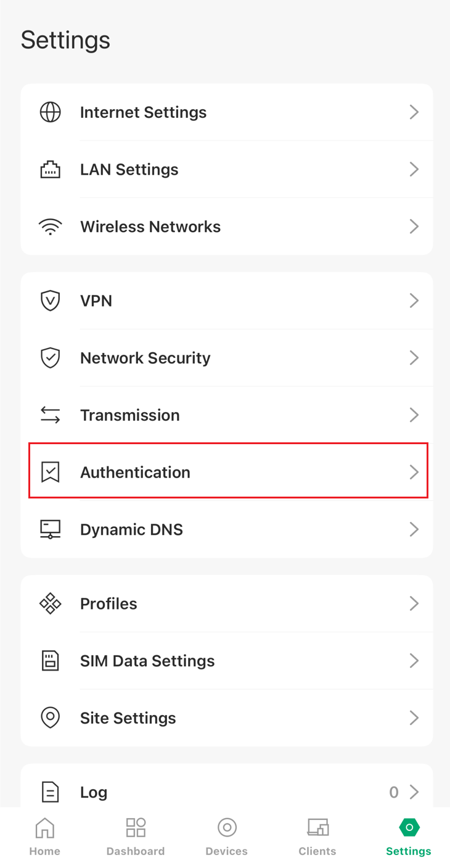Switch to the Home tab
Image resolution: width=450 pixels, height=868 pixels.
45,837
